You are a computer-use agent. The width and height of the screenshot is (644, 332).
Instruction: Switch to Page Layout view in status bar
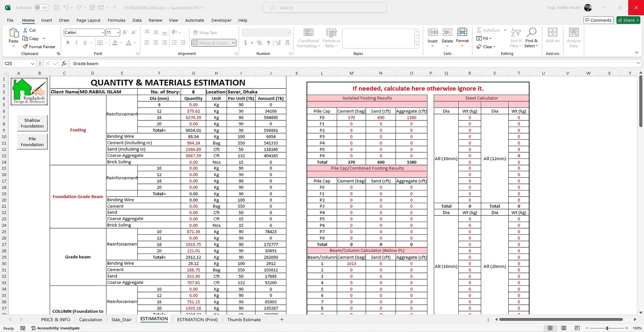point(564,328)
